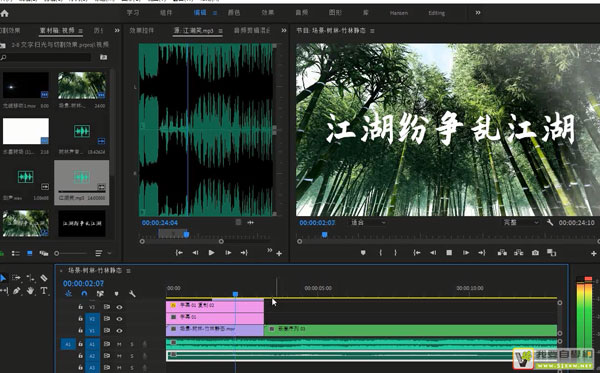This screenshot has width=600, height=373.
Task: Click the Extract button in Program Monitor
Action: 518,252
